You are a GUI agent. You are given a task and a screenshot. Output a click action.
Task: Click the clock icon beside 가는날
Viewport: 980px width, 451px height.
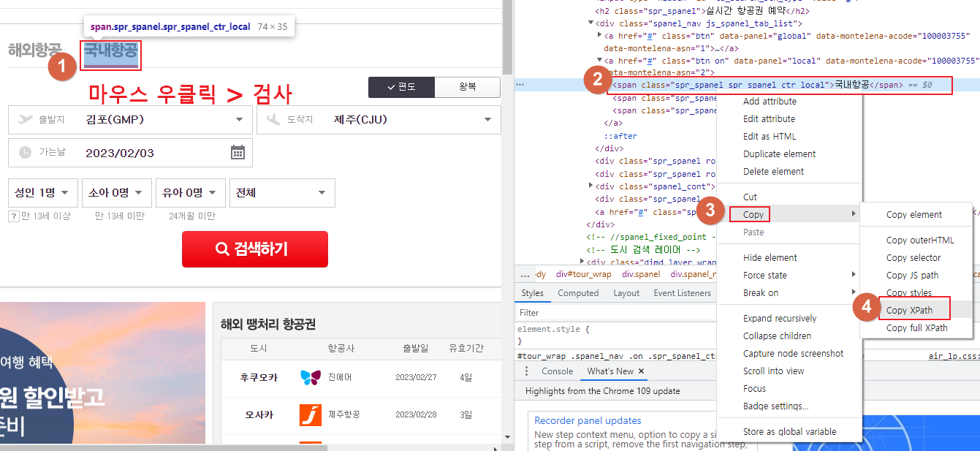pos(26,153)
